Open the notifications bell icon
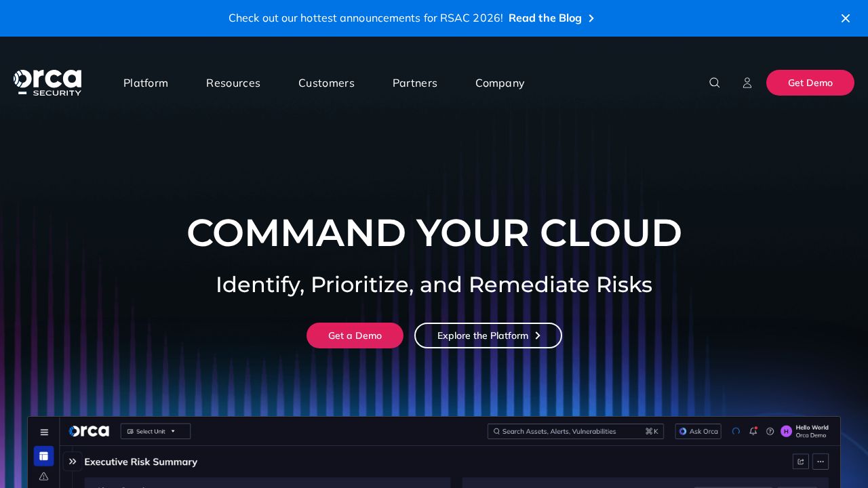868x488 pixels. click(x=753, y=431)
